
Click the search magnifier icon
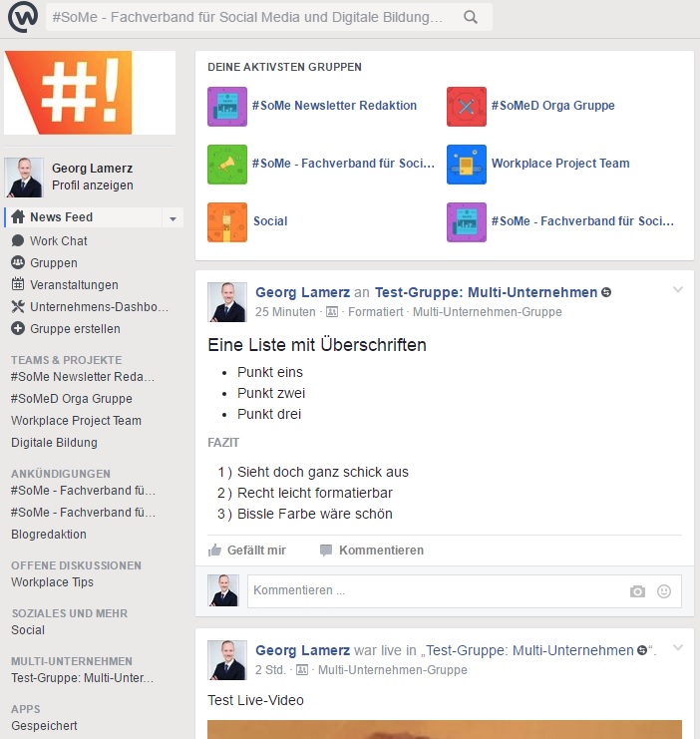[x=471, y=17]
